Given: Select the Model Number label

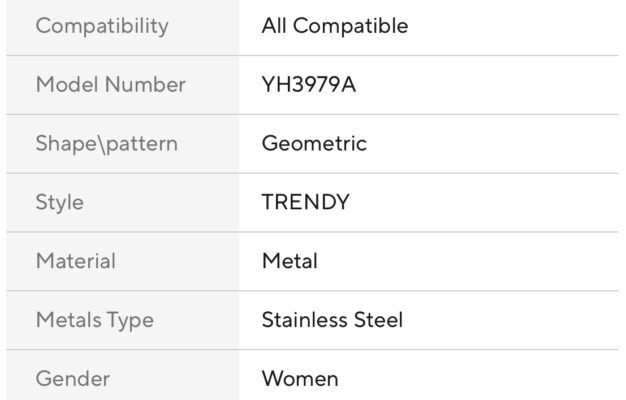Looking at the screenshot, I should (x=111, y=85).
